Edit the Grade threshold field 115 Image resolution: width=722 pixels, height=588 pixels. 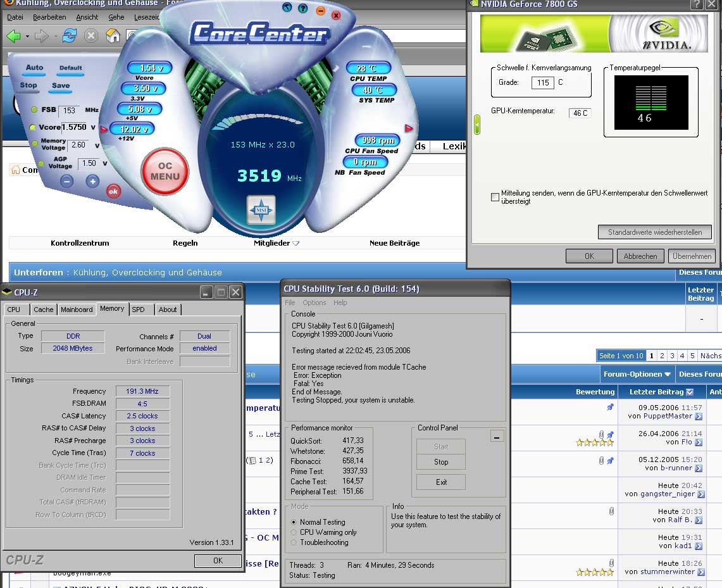pos(543,82)
